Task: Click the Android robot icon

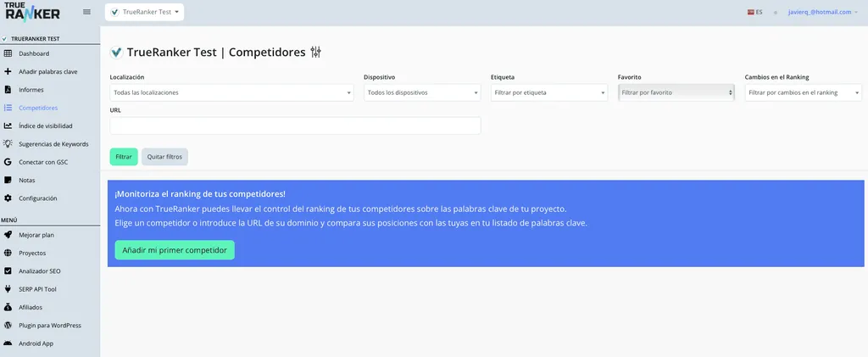Action: [8, 343]
